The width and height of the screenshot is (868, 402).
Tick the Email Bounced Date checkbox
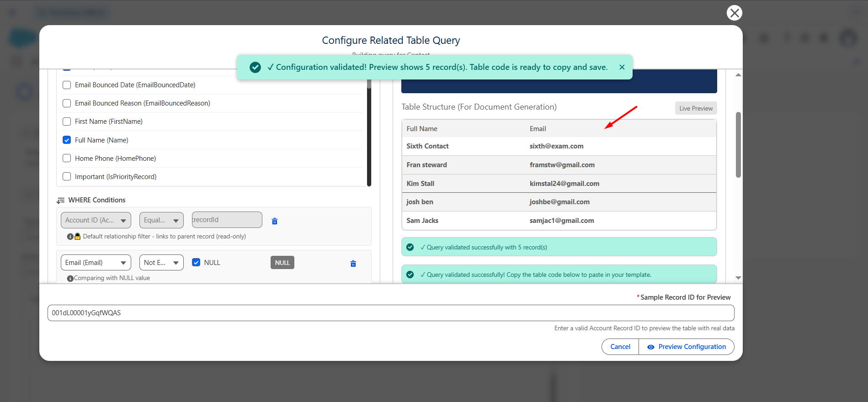tap(67, 85)
